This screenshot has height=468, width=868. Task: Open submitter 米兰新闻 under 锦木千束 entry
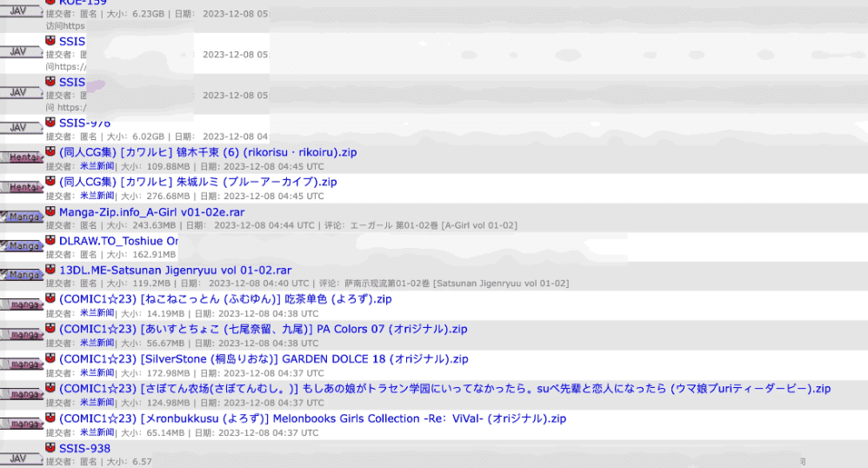[x=97, y=166]
